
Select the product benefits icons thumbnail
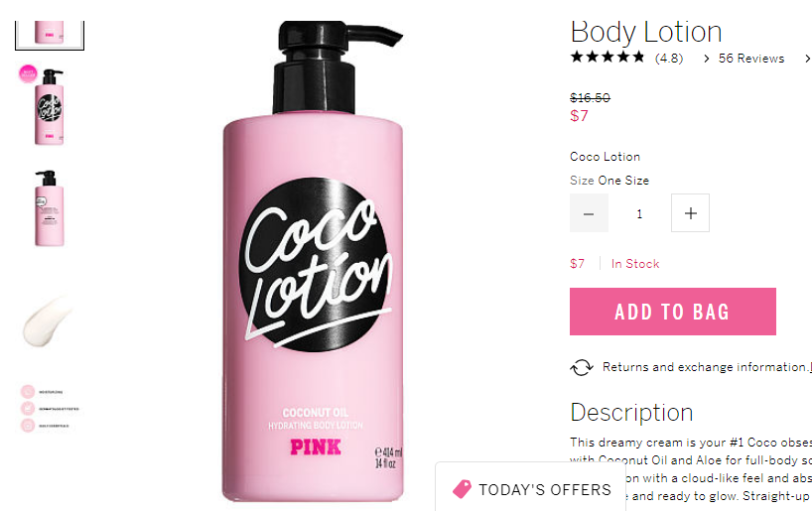tap(50, 409)
